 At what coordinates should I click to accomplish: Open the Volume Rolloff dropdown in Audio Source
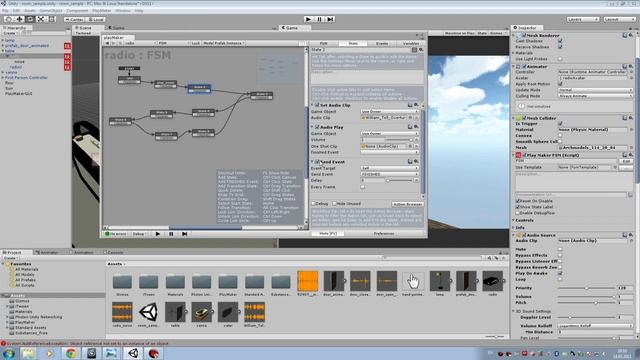pyautogui.click(x=595, y=326)
